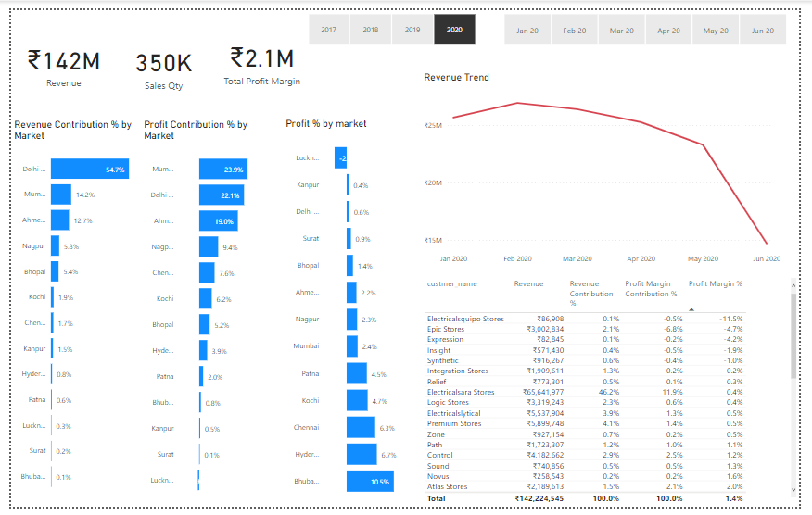812x515 pixels.
Task: Click the Electricalslytical customer row
Action: [585, 413]
